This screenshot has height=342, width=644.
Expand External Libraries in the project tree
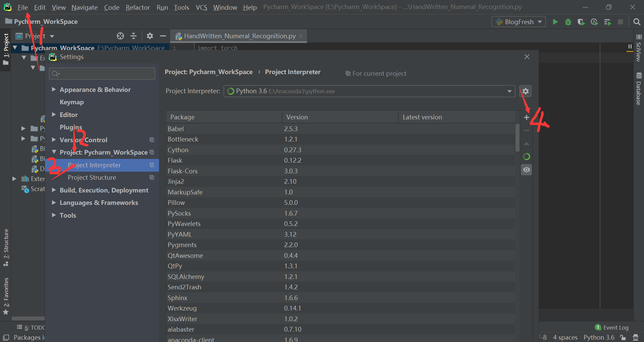pos(14,179)
